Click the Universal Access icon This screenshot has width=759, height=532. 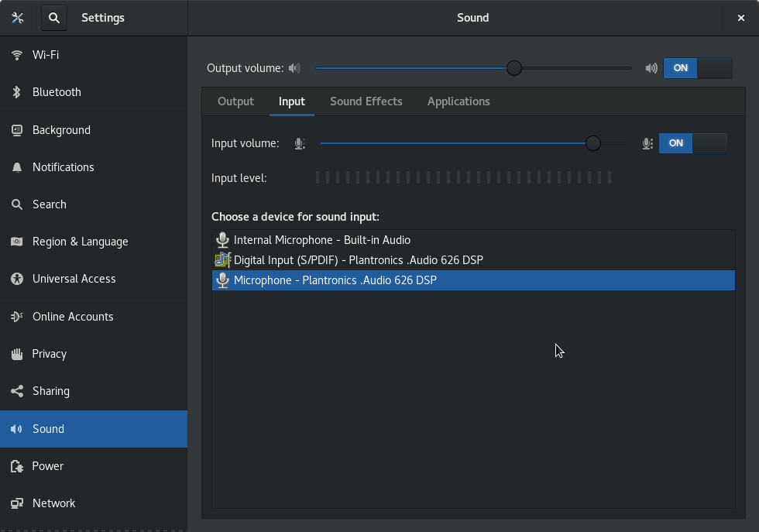click(16, 278)
